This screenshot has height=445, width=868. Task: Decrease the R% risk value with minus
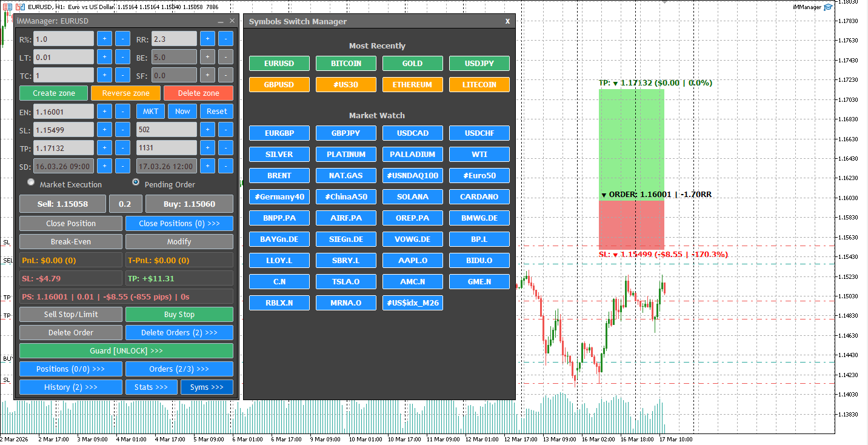[x=122, y=39]
